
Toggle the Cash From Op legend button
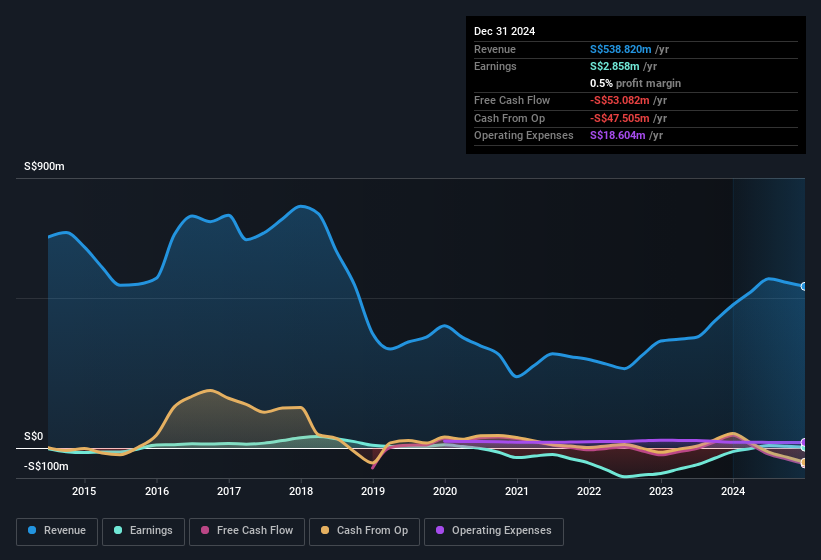pos(364,531)
